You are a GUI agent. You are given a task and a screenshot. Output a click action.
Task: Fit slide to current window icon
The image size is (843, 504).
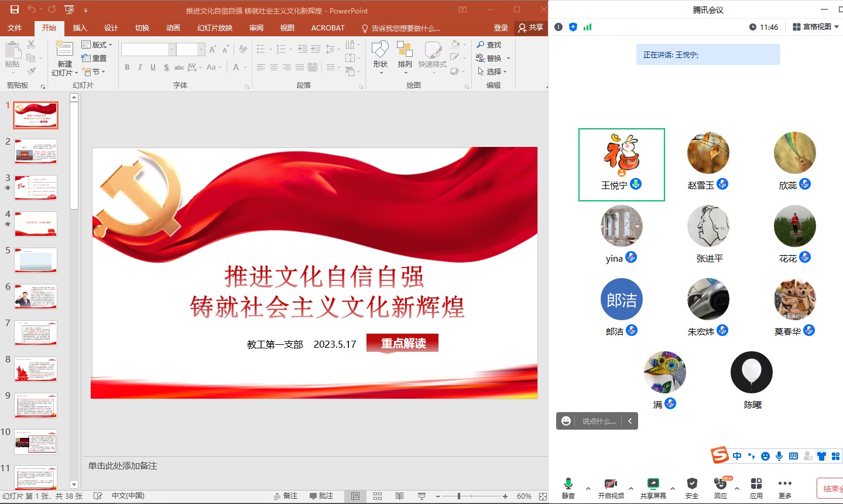[543, 496]
